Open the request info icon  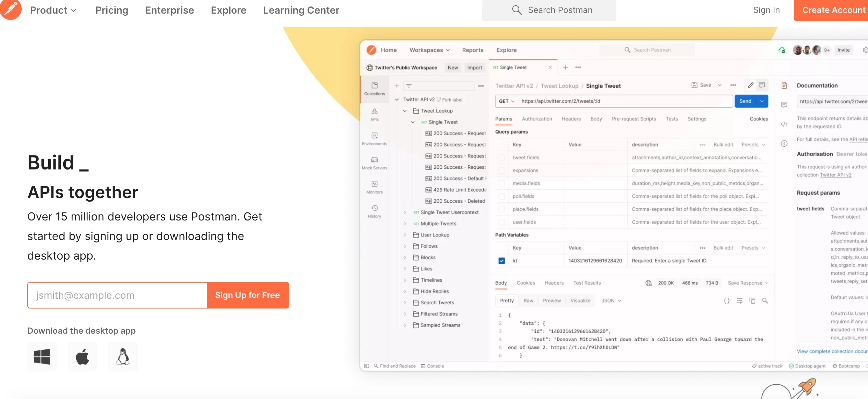tap(784, 144)
